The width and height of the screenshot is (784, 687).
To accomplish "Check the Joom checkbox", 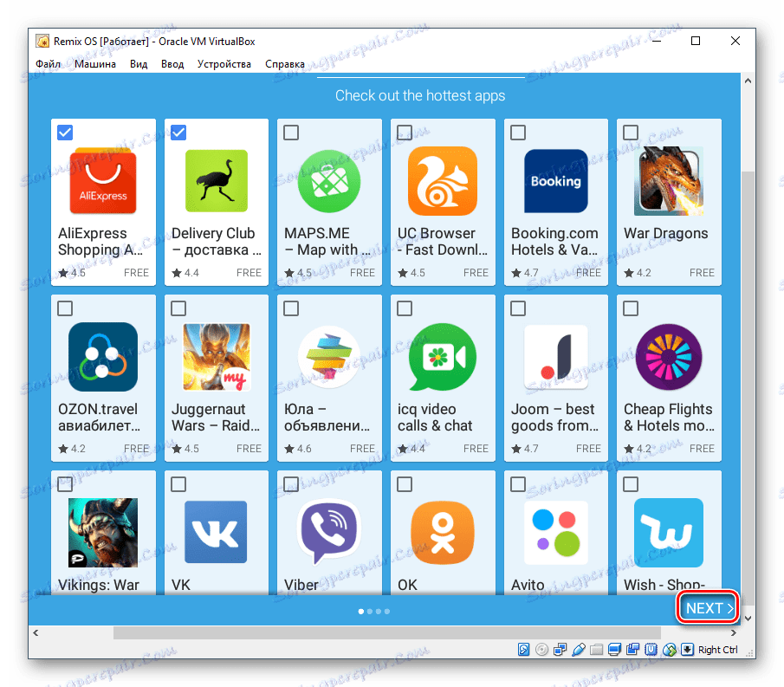I will (x=518, y=308).
